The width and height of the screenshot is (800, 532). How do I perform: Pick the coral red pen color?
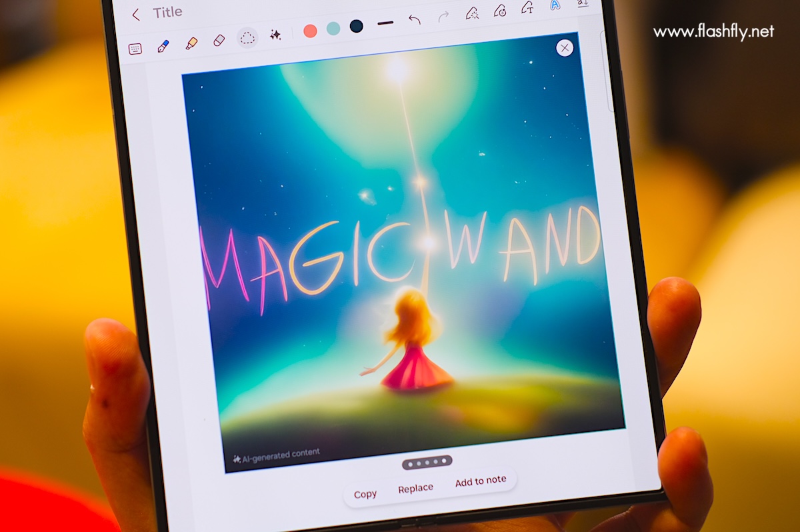click(310, 31)
